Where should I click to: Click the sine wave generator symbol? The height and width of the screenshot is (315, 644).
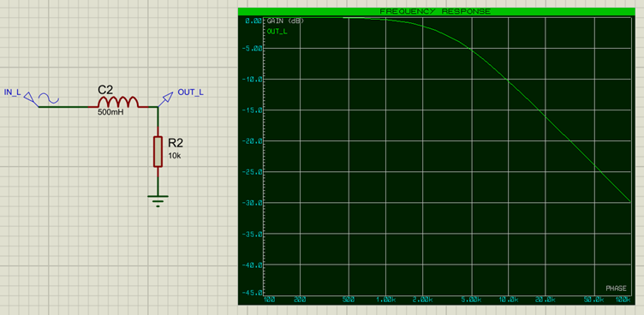coord(49,98)
